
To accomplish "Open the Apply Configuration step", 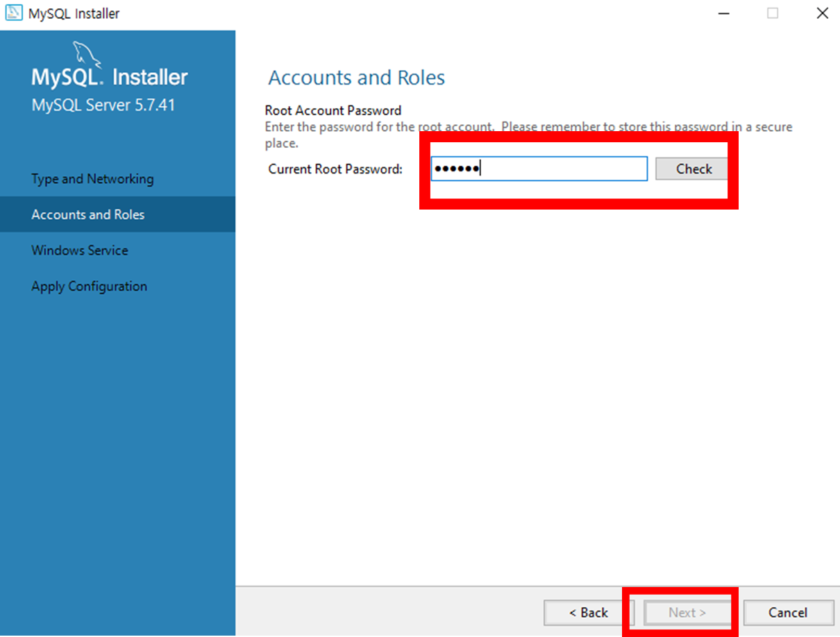I will [118, 287].
